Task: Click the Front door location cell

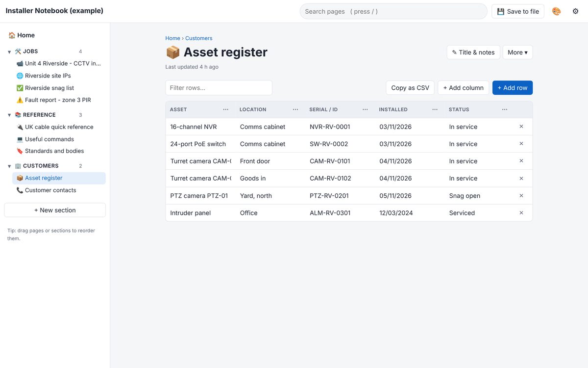Action: (270, 161)
